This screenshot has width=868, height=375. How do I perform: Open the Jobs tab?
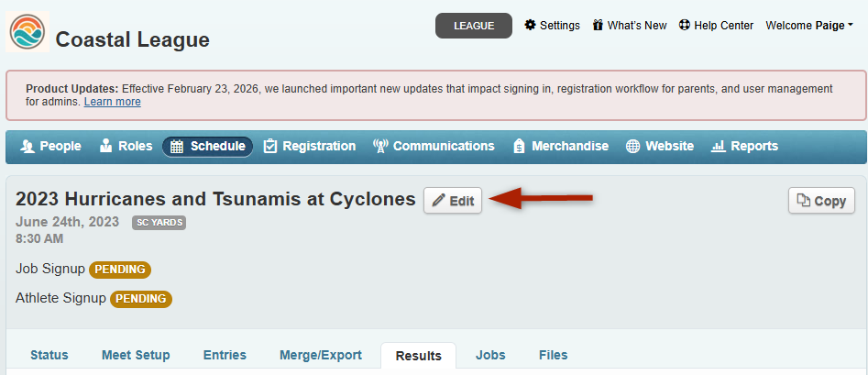(490, 355)
